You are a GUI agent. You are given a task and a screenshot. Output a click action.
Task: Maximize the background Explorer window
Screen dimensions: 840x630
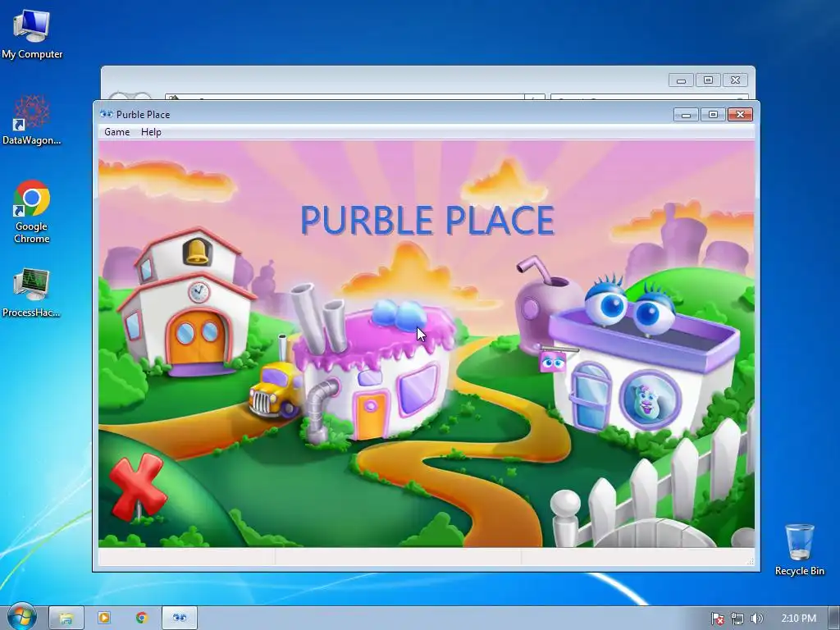708,80
